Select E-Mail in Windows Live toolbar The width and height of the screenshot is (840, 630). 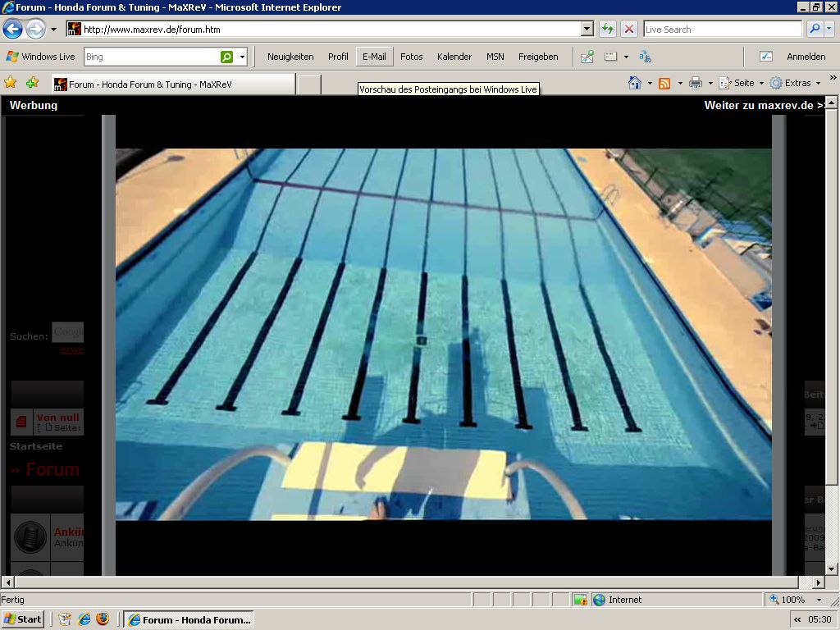pyautogui.click(x=374, y=57)
